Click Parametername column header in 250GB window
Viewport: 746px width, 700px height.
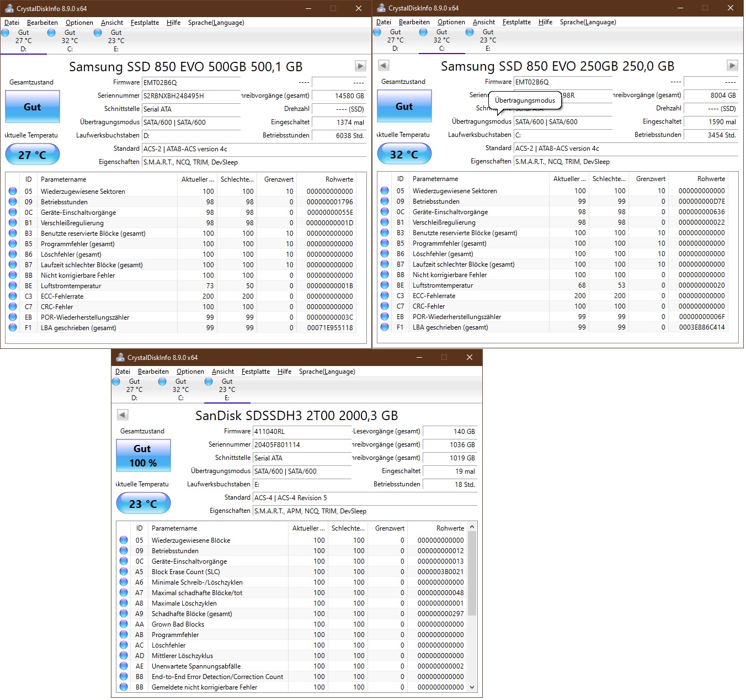click(479, 179)
